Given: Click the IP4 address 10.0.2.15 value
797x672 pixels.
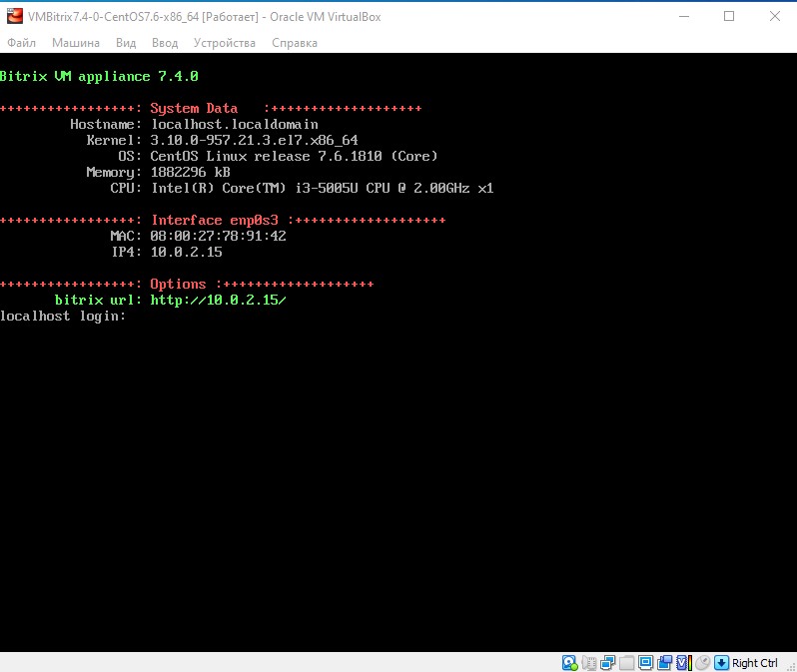Looking at the screenshot, I should point(187,253).
